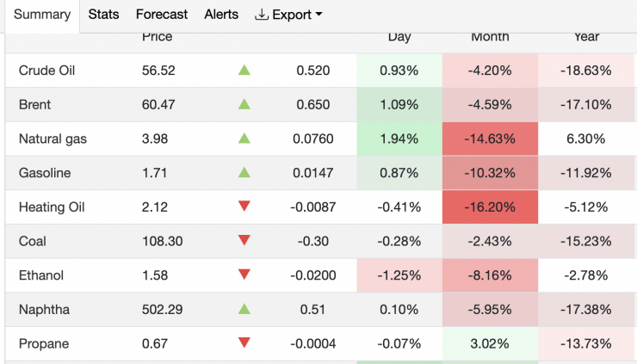Click the Natural gas green up arrow
Image resolution: width=637 pixels, height=364 pixels.
tap(244, 138)
